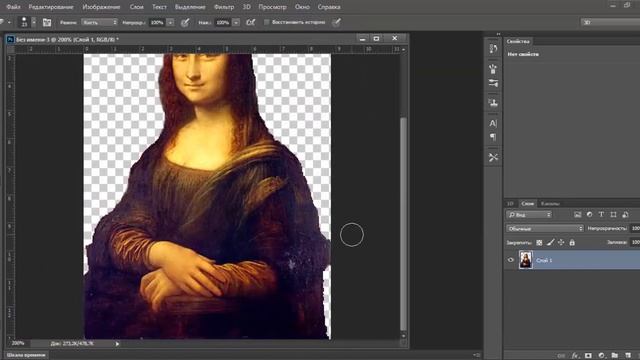Switch to the Каналы tab
This screenshot has width=640, height=360.
tap(550, 203)
